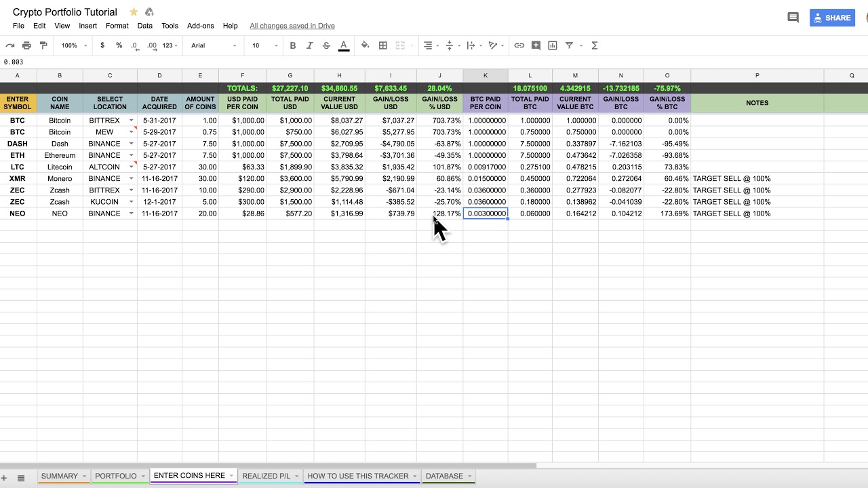868x488 pixels.
Task: Open location dropdown in BITTREX Bitcoin row
Action: click(132, 121)
